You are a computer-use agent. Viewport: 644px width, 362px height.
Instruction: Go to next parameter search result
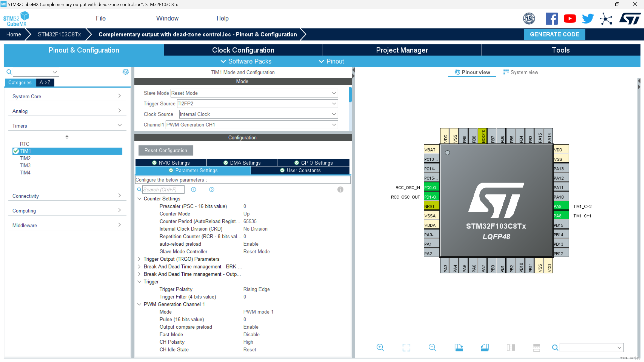click(212, 190)
